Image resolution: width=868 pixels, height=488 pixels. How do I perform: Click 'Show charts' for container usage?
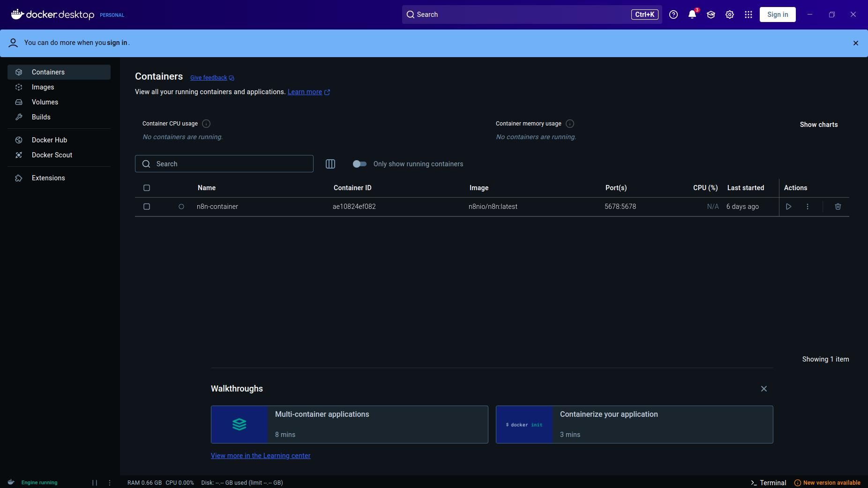(818, 125)
